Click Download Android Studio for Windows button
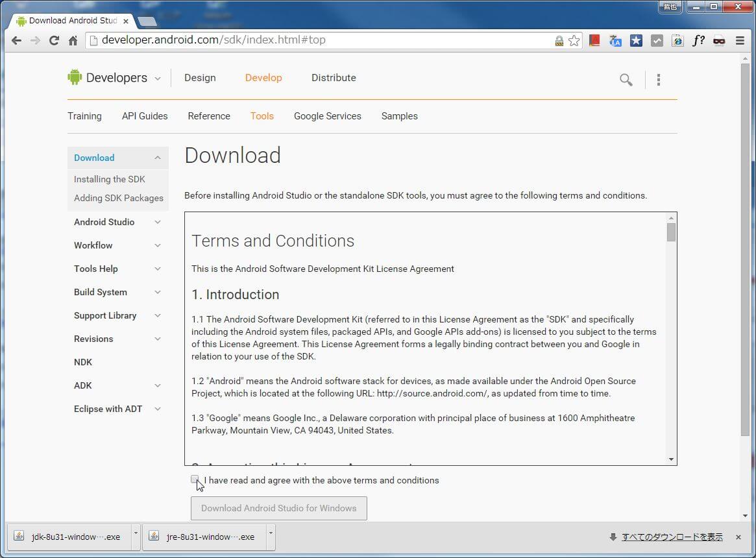The image size is (756, 558). point(278,508)
